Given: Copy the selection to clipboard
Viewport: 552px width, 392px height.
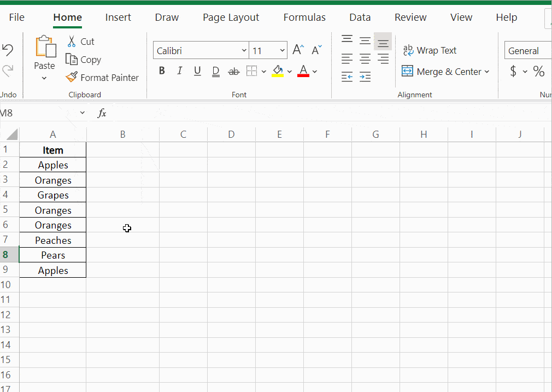Looking at the screenshot, I should pyautogui.click(x=83, y=60).
